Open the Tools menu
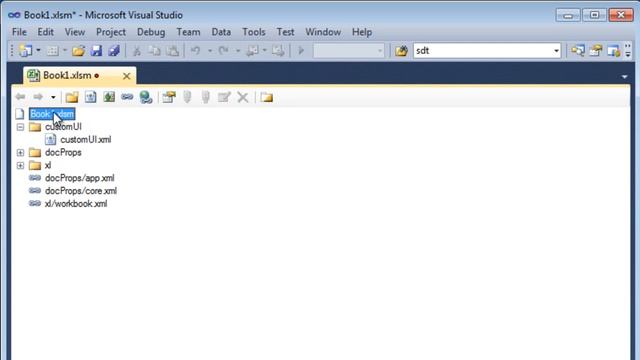 click(x=253, y=32)
